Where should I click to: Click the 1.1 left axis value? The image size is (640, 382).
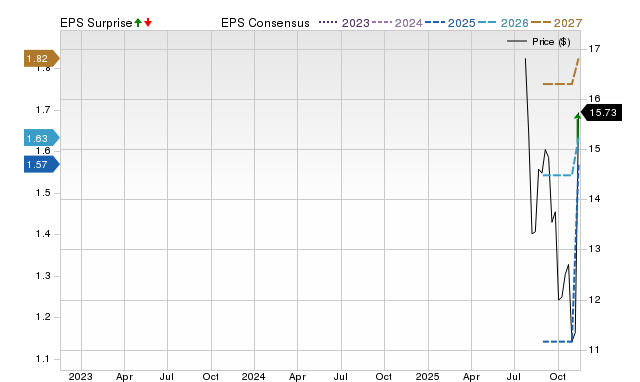click(x=42, y=359)
